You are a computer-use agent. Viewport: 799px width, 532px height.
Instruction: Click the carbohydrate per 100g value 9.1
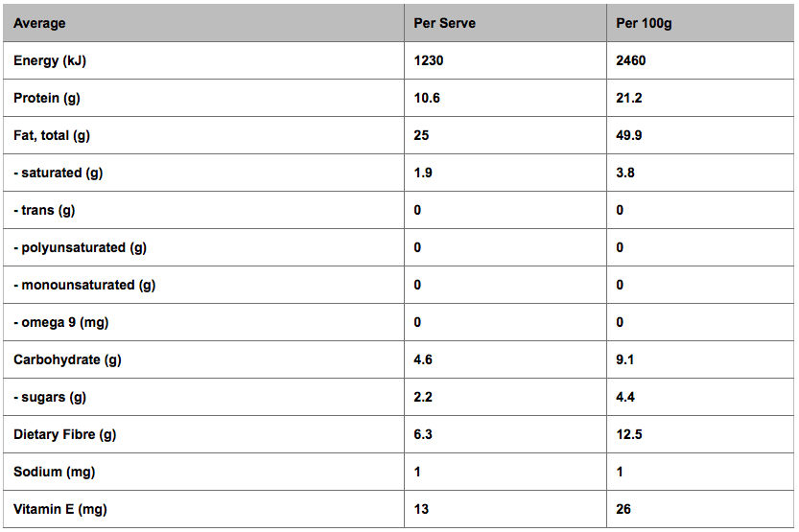pyautogui.click(x=624, y=359)
